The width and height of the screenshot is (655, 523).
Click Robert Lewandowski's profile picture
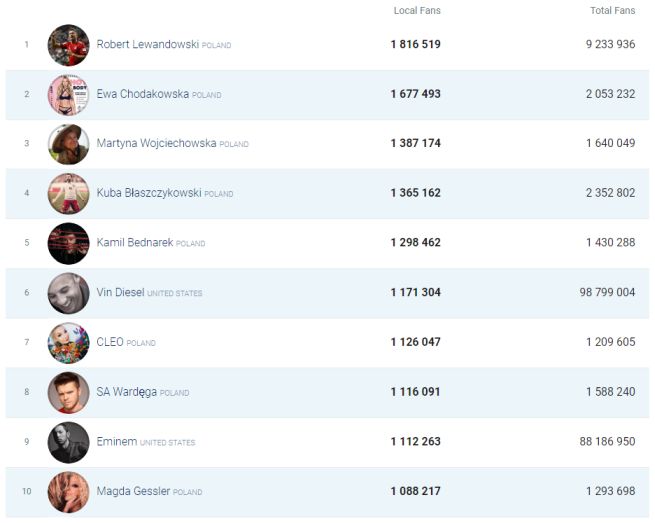coord(68,45)
